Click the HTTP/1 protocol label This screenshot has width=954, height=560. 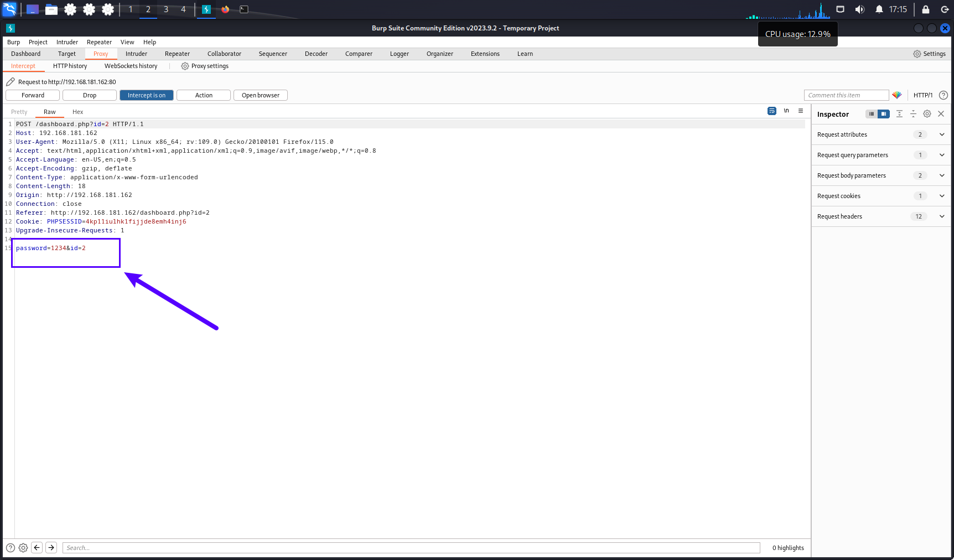[x=923, y=95]
